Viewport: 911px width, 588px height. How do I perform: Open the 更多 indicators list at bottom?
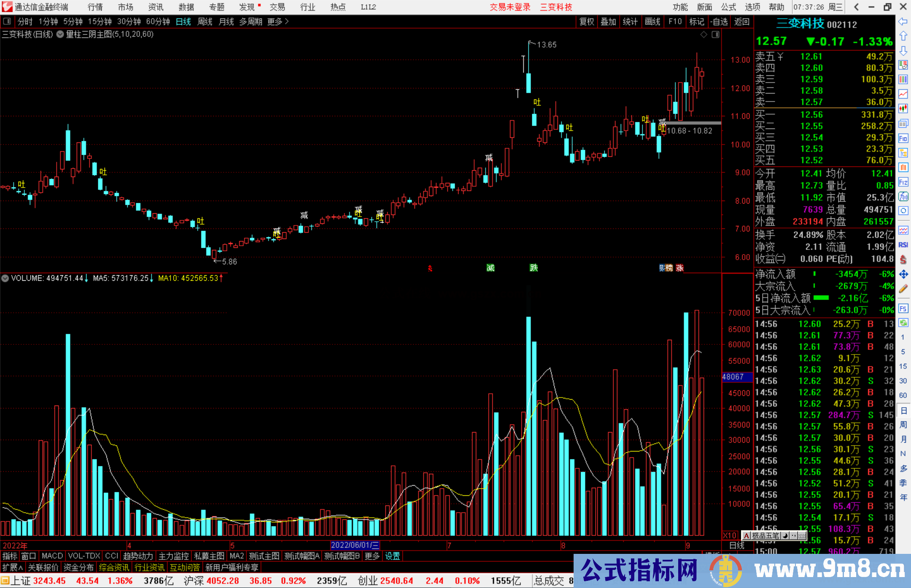click(x=372, y=556)
